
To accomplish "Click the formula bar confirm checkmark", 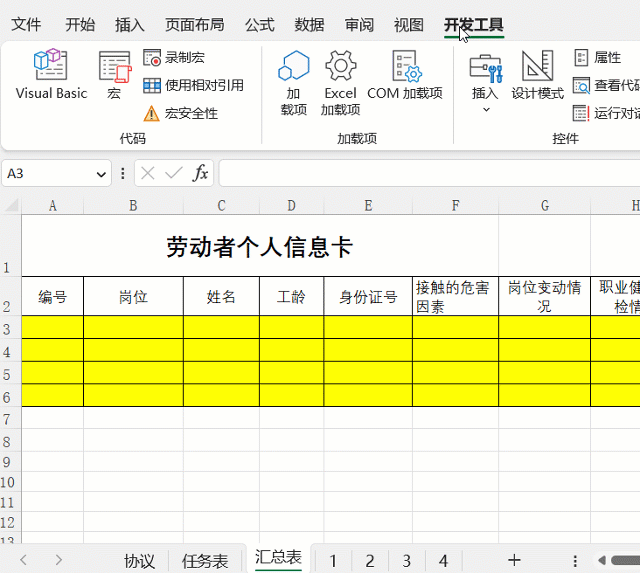I will tap(174, 173).
